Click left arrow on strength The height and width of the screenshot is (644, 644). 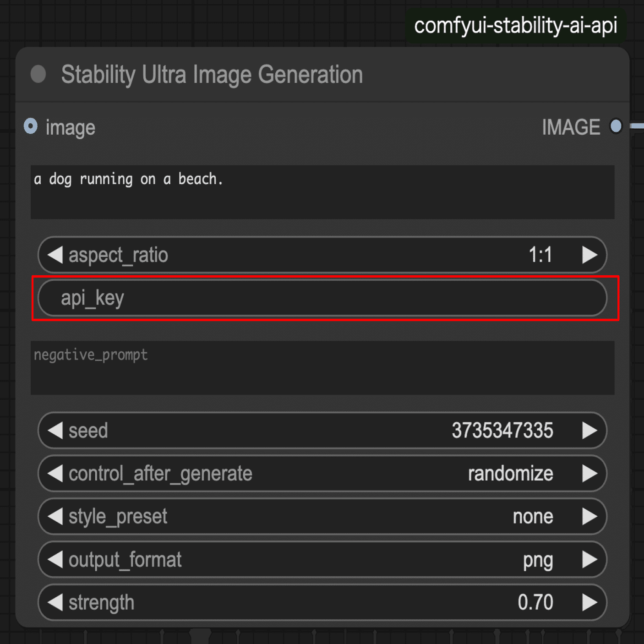(x=55, y=602)
